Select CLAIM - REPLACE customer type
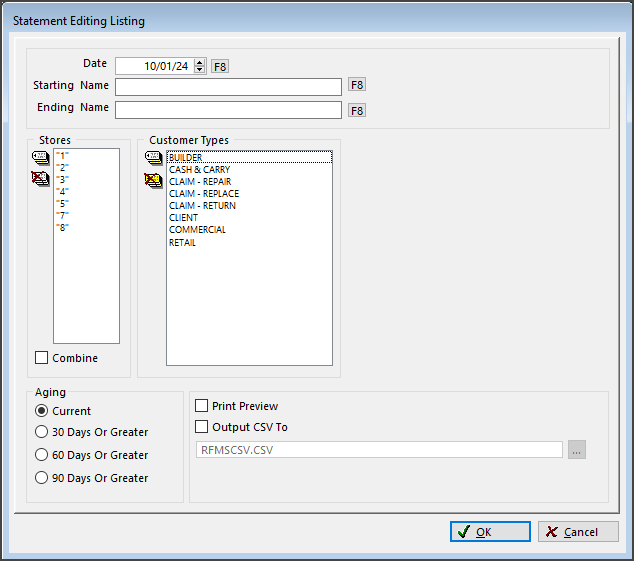Screen dimensions: 634x561 [249, 194]
